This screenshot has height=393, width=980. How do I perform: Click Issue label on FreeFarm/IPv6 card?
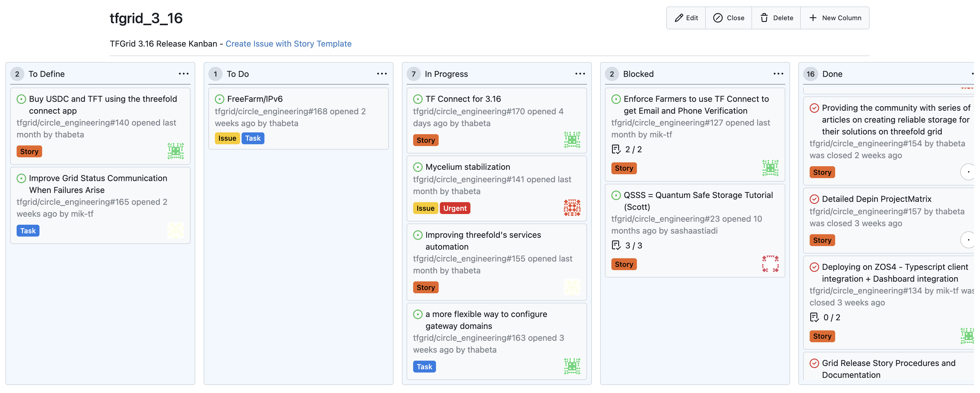pyautogui.click(x=227, y=138)
